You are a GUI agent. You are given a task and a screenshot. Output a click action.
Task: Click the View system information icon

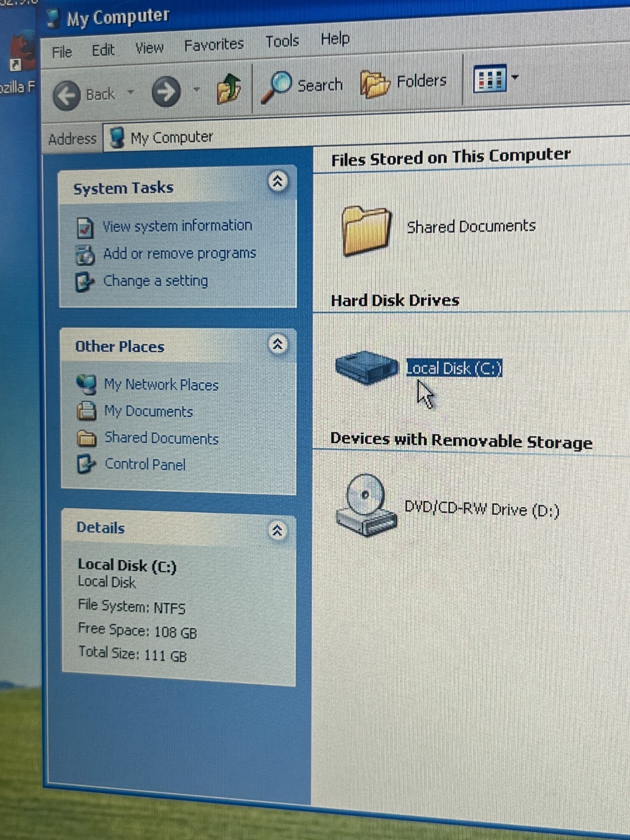pos(85,227)
